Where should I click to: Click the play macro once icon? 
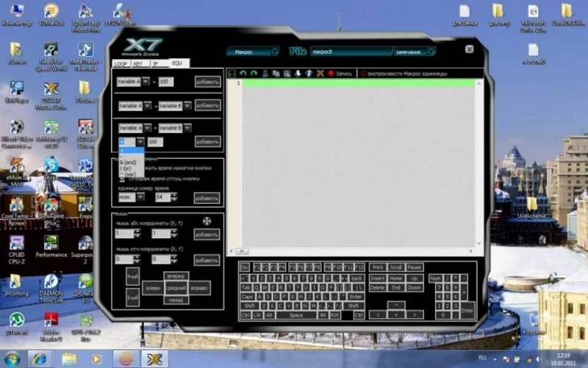pyautogui.click(x=363, y=74)
